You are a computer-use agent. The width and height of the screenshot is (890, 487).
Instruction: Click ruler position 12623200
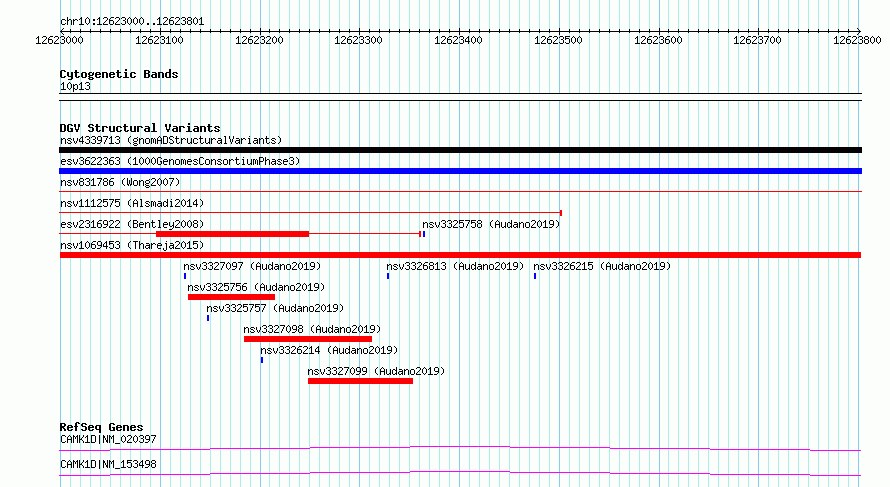point(259,40)
